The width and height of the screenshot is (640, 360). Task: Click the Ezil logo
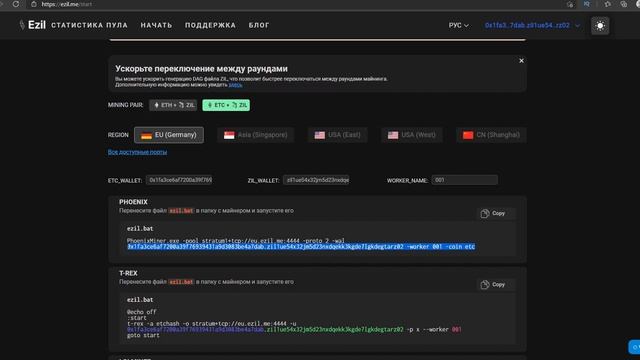(33, 25)
